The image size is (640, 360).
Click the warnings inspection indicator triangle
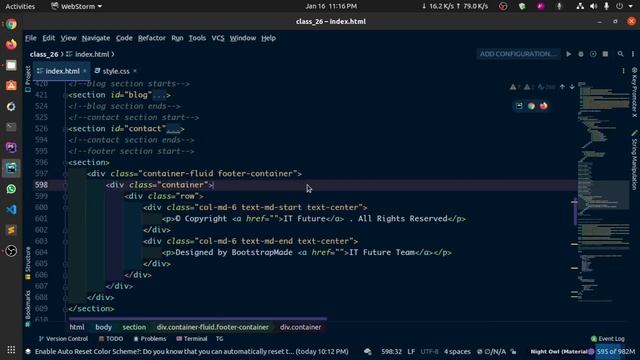click(514, 87)
